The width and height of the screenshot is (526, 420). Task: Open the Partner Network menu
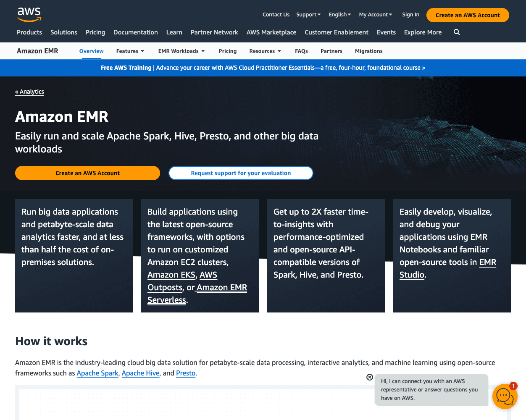click(214, 32)
